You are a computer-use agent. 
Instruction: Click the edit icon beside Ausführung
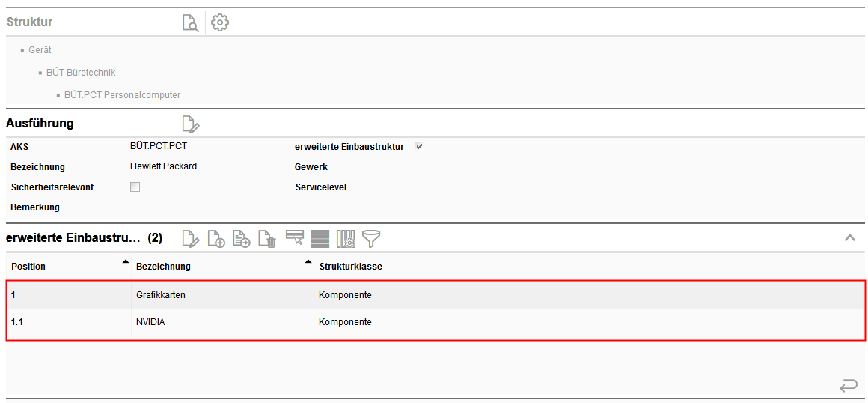191,124
